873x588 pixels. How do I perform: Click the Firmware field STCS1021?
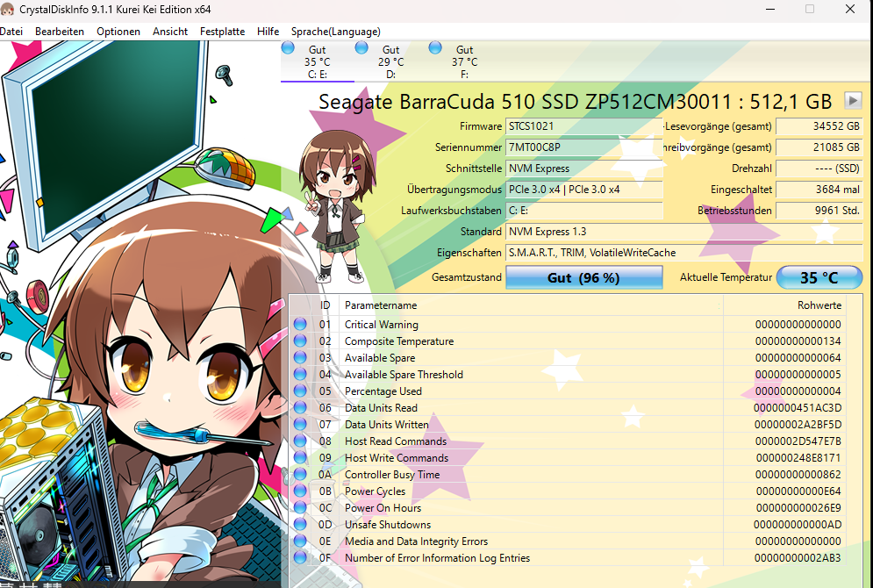click(584, 126)
